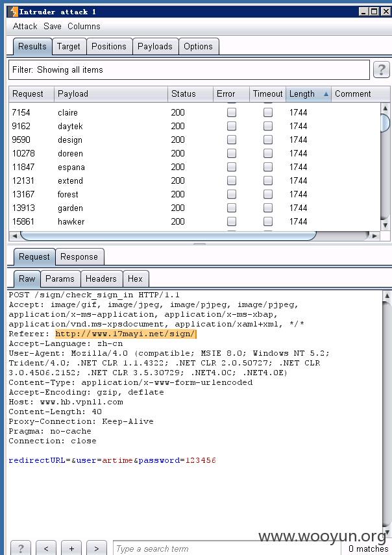This screenshot has height=555, width=392.
Task: Switch to the Options tab
Action: click(198, 46)
